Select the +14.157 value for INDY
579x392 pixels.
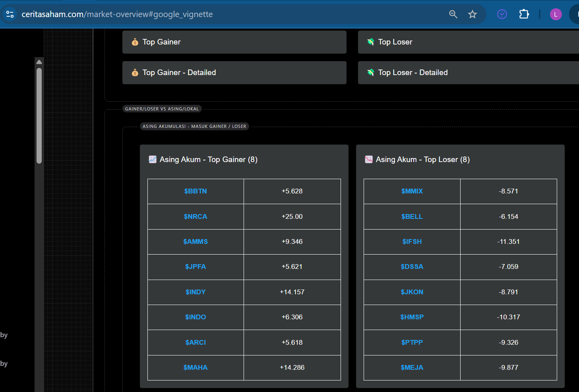pyautogui.click(x=292, y=292)
